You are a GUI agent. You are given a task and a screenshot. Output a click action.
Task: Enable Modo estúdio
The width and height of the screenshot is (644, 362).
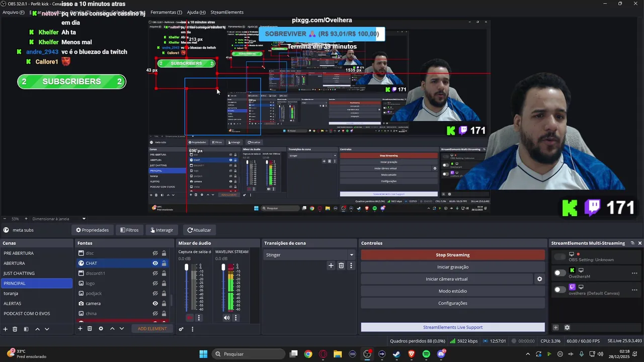pyautogui.click(x=453, y=291)
